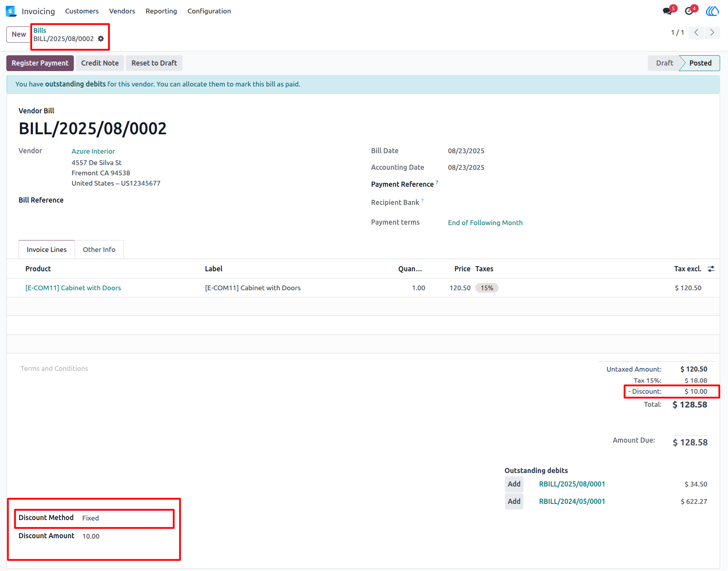Open End of Following Month payment terms
The width and height of the screenshot is (728, 571).
point(485,223)
